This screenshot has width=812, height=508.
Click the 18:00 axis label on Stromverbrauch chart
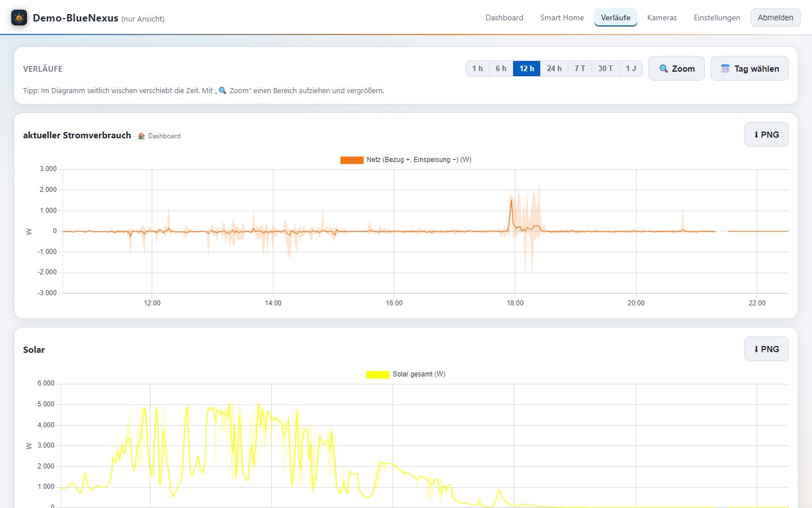[x=515, y=303]
